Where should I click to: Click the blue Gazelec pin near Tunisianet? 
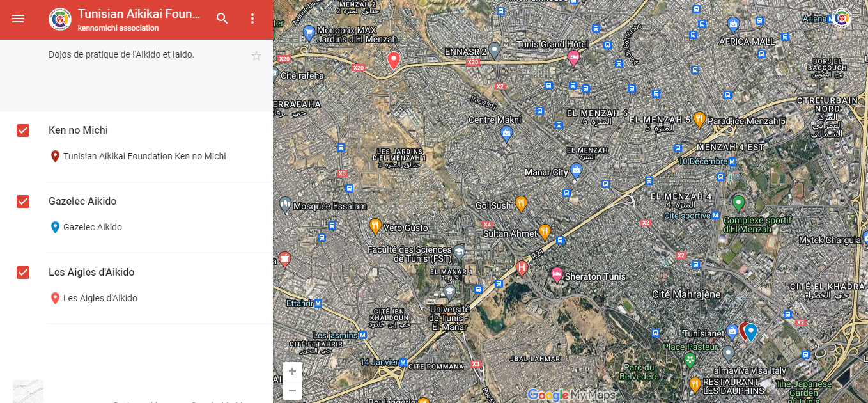752,331
